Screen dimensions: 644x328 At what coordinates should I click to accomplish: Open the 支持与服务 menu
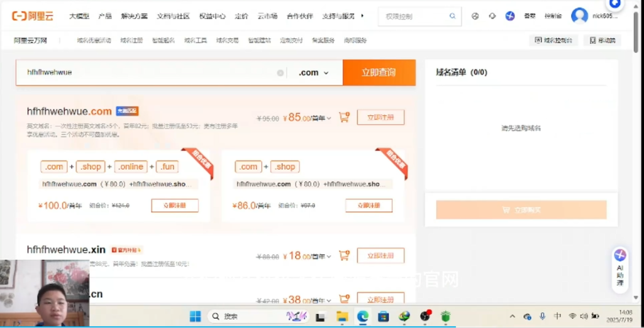(338, 16)
